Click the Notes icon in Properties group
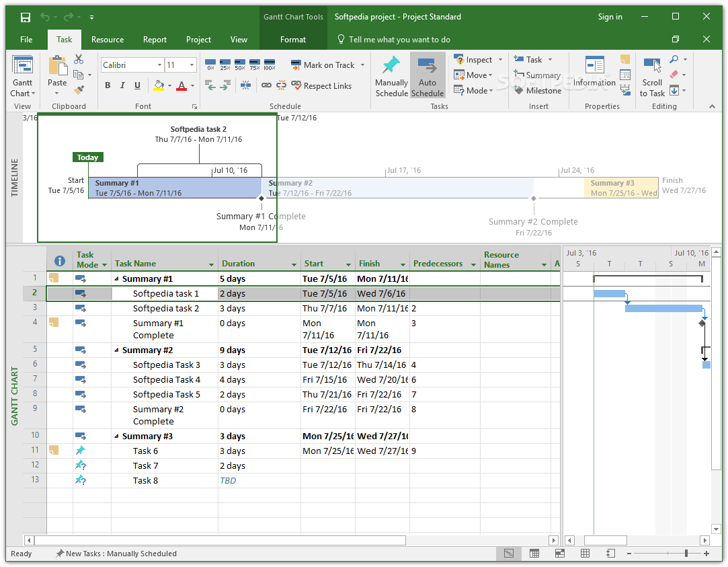This screenshot has height=567, width=728. click(625, 59)
